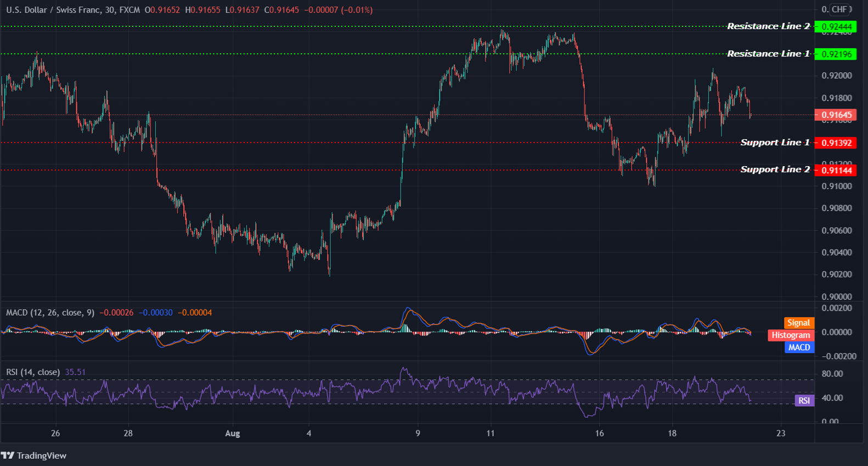Click the 0.90400 price axis tick
This screenshot has height=466, width=868.
(837, 253)
